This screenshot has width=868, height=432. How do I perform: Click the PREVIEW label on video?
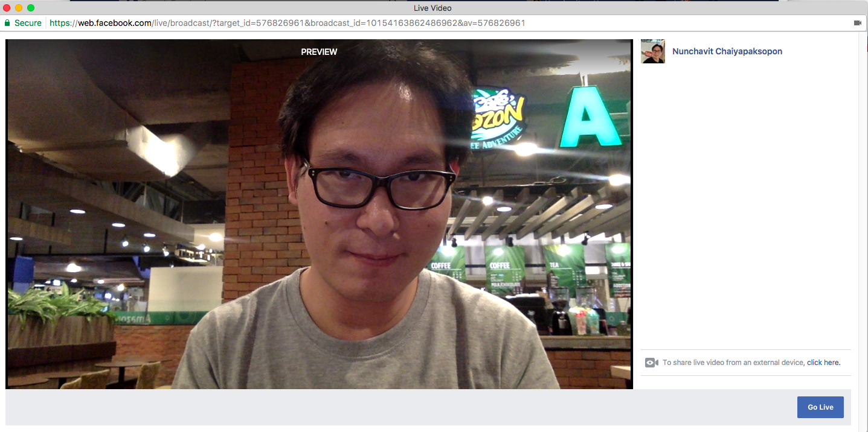[x=319, y=52]
